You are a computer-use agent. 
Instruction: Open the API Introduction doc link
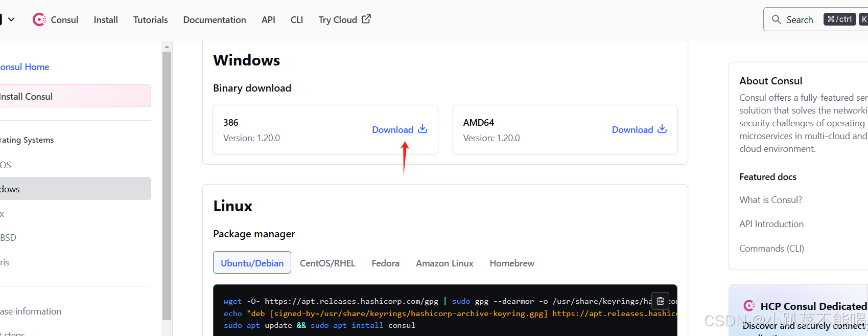(771, 223)
